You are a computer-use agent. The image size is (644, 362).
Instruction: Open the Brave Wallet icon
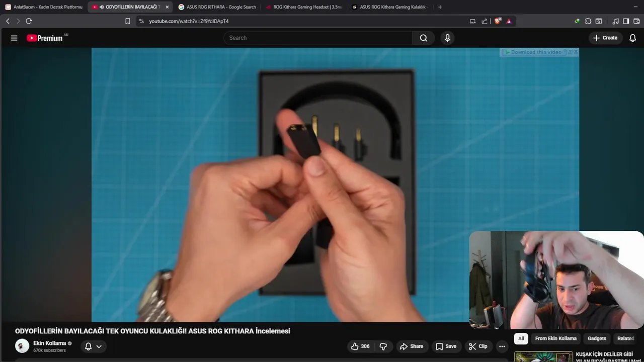[636, 21]
